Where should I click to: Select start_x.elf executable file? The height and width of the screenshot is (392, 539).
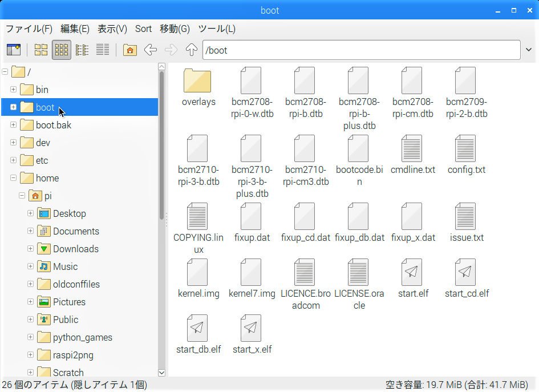(251, 328)
